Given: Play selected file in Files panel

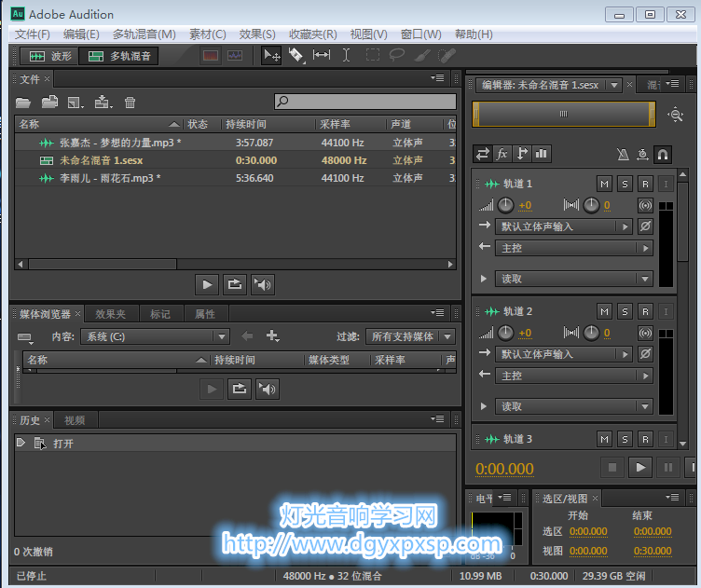Looking at the screenshot, I should coord(207,284).
